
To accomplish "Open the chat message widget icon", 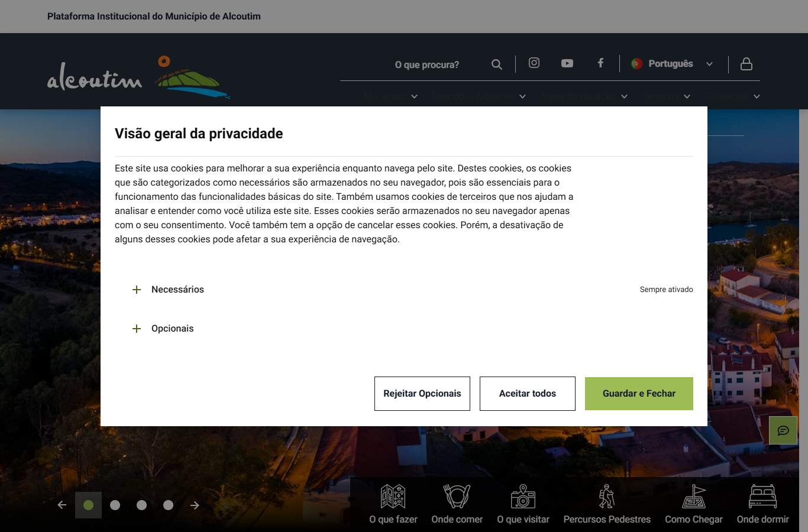I will 783,430.
